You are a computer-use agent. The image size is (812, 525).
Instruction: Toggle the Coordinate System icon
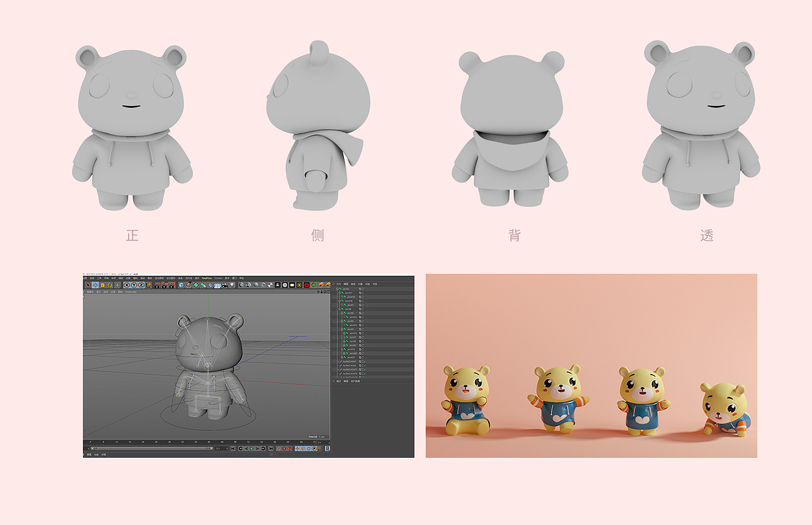pyautogui.click(x=148, y=285)
